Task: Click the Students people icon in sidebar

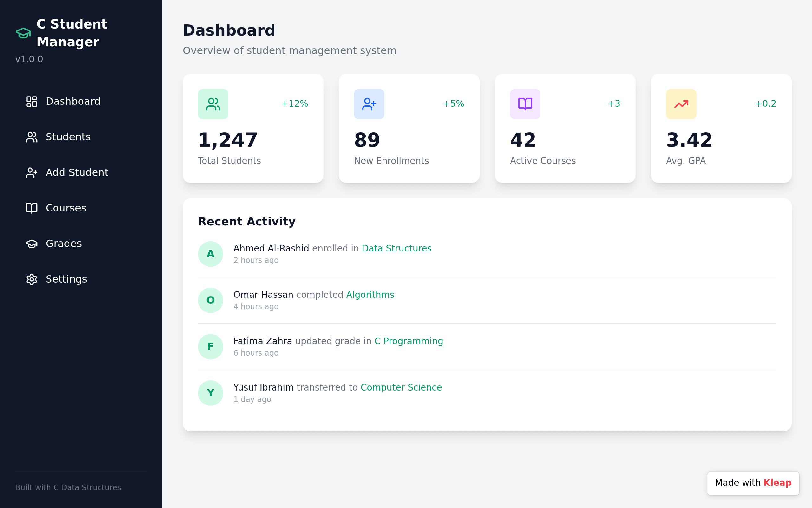Action: pyautogui.click(x=31, y=137)
